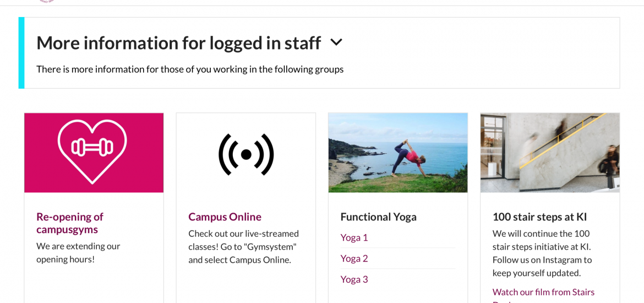Open Re-opening of campusgyms link
The width and height of the screenshot is (644, 303).
tap(70, 223)
